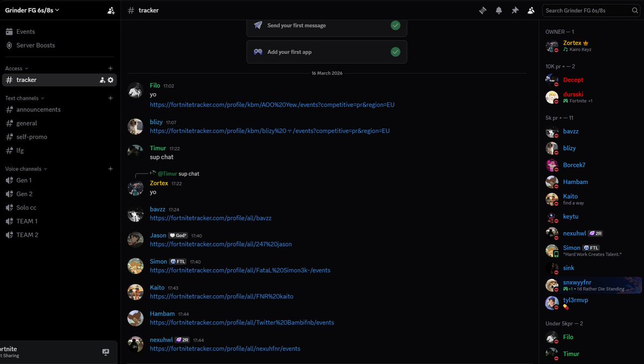Click Kaito's avatar in the chat
The height and width of the screenshot is (364, 644).
pos(135,292)
